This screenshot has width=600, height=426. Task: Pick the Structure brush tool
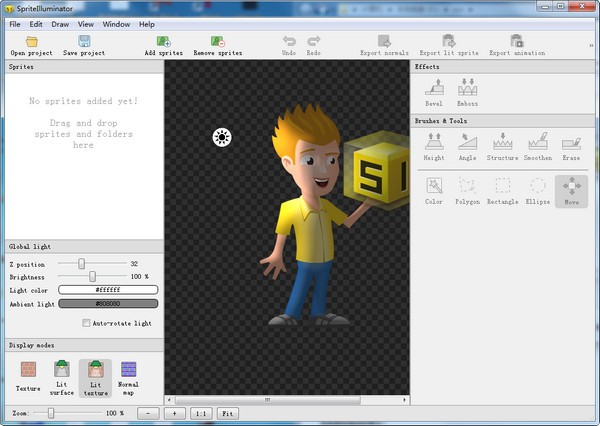(502, 144)
